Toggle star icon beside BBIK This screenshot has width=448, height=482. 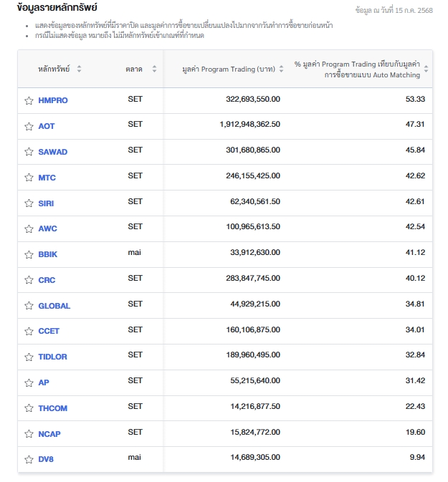29,255
